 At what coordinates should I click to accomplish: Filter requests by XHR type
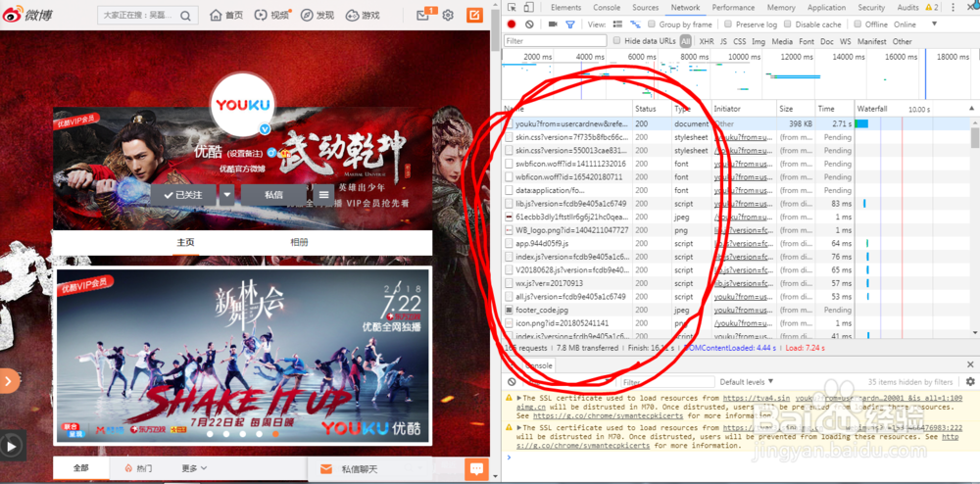tap(707, 41)
